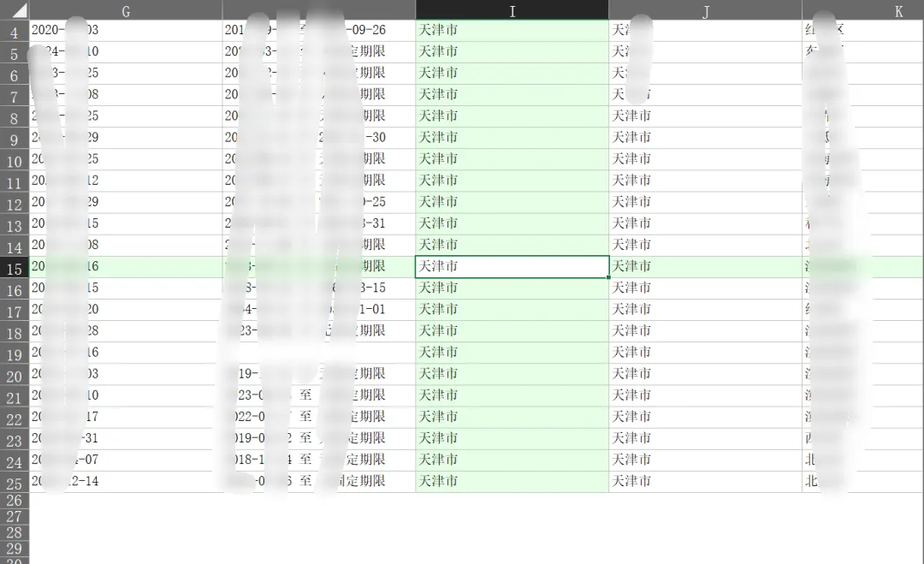Select row 29 header
Screen dimensions: 924x564
15,549
